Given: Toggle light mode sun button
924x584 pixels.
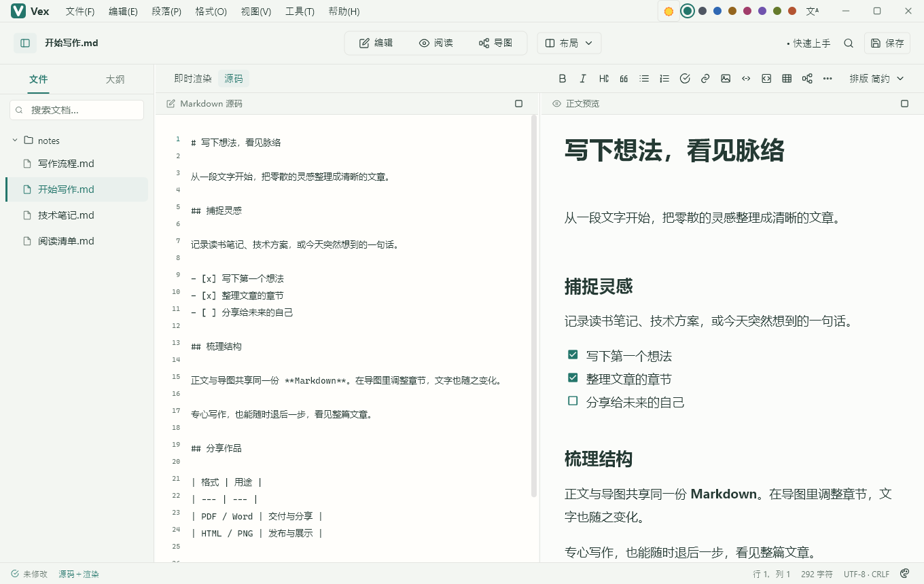Looking at the screenshot, I should [x=669, y=11].
